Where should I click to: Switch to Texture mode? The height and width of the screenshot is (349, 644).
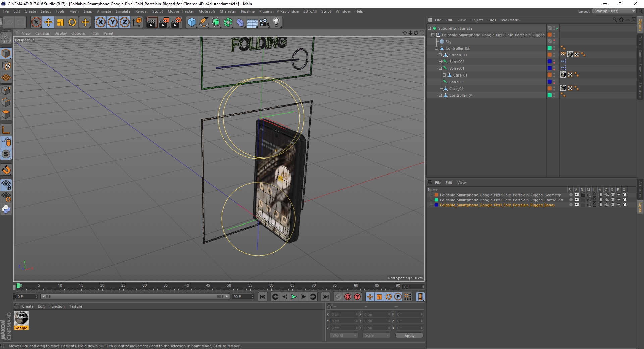tap(6, 66)
